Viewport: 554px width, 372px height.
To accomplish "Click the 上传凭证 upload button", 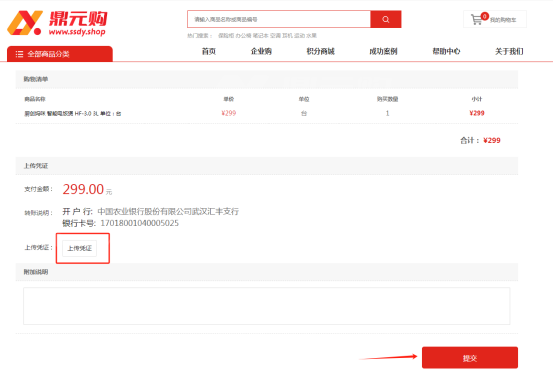I will pos(79,248).
